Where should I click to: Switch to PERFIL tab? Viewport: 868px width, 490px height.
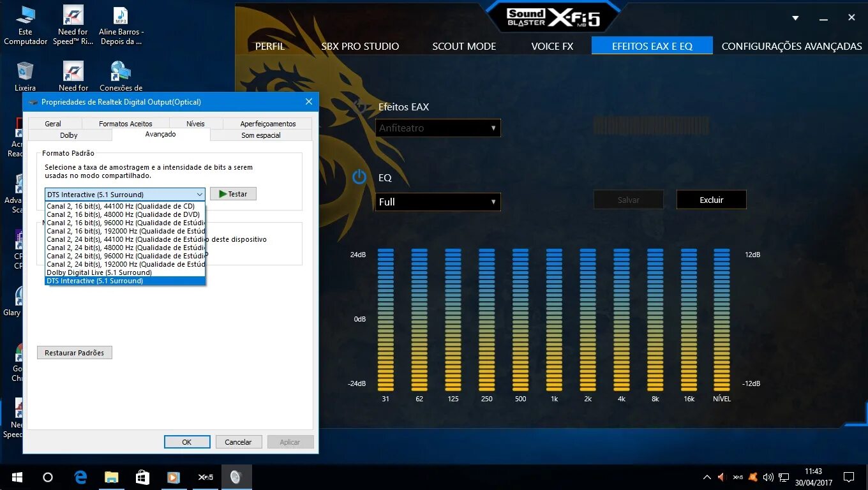(x=270, y=46)
